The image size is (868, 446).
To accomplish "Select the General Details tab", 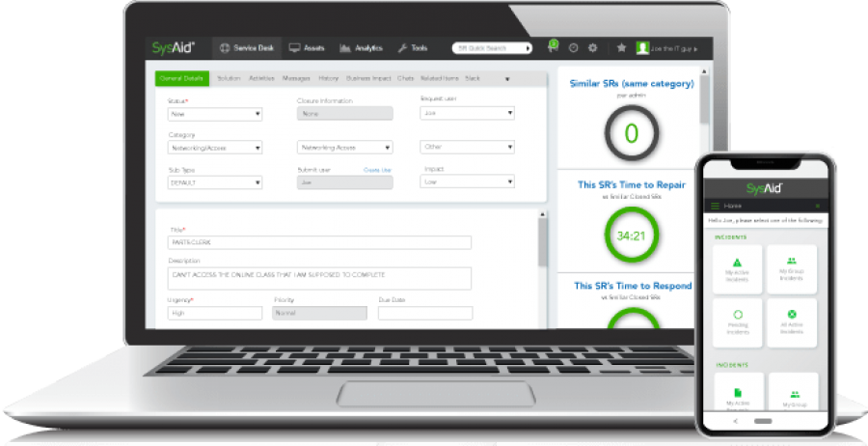I will tap(181, 78).
